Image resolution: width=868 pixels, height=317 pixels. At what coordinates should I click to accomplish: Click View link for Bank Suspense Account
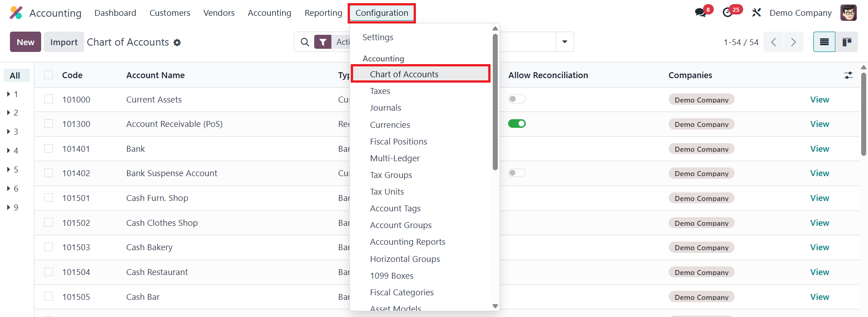(819, 173)
